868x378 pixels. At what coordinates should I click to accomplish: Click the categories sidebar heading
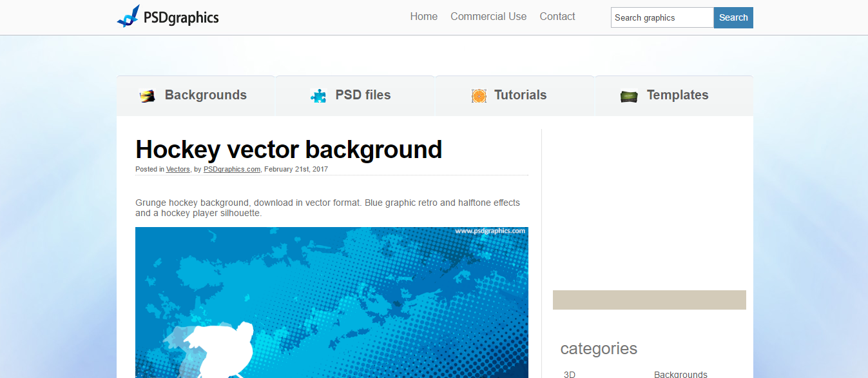tap(599, 348)
